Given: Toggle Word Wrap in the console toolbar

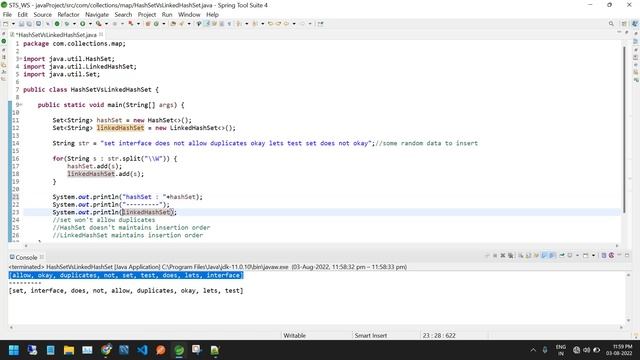Looking at the screenshot, I should (536, 256).
